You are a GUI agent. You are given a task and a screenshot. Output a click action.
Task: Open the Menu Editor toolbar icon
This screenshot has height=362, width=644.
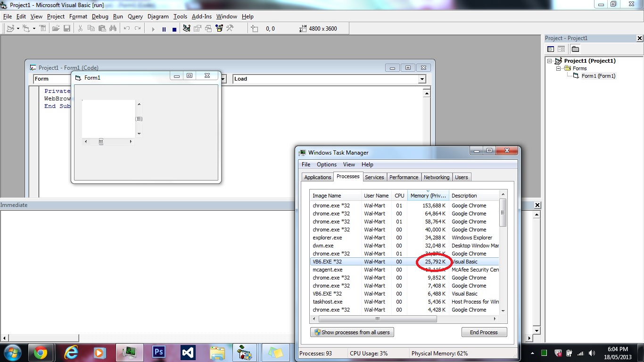pyautogui.click(x=42, y=29)
